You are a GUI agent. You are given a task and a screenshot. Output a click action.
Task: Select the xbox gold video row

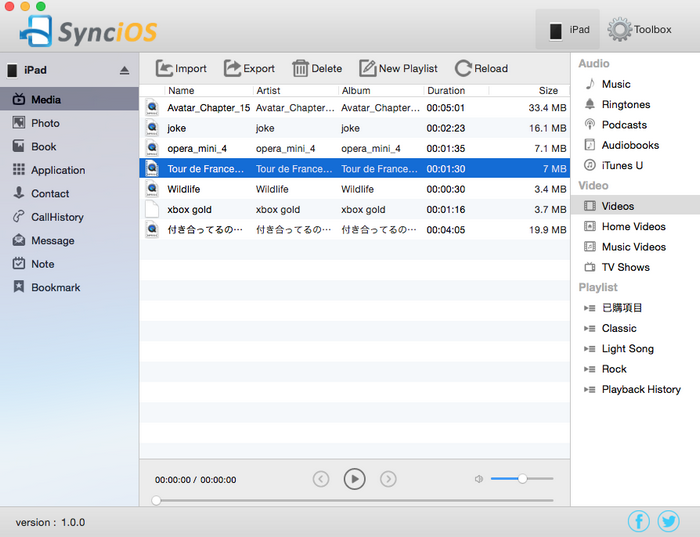pyautogui.click(x=354, y=209)
